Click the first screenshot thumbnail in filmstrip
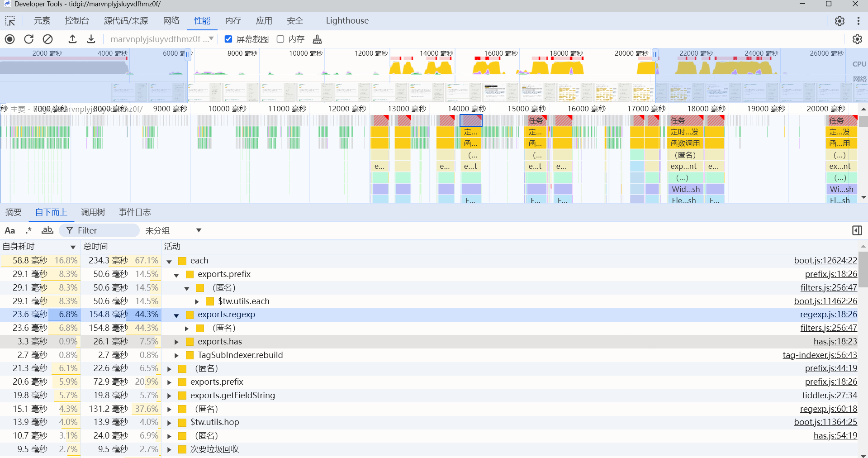The height and width of the screenshot is (458, 868). 129,92
